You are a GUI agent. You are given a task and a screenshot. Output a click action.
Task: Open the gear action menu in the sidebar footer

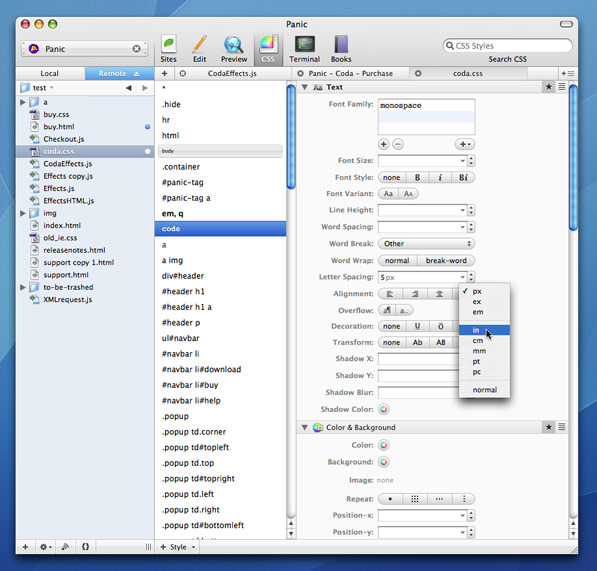click(x=46, y=547)
